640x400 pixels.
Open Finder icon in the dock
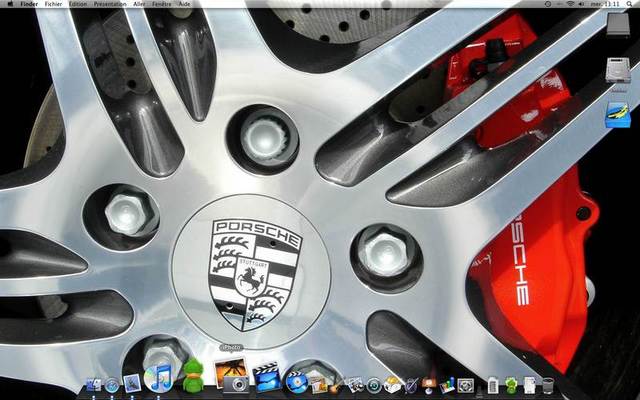tap(94, 384)
